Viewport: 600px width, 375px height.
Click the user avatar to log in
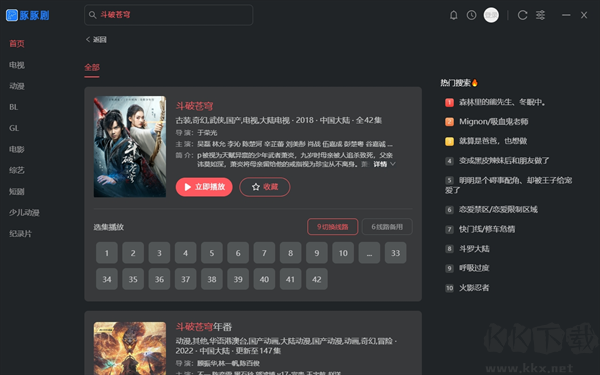tap(491, 15)
